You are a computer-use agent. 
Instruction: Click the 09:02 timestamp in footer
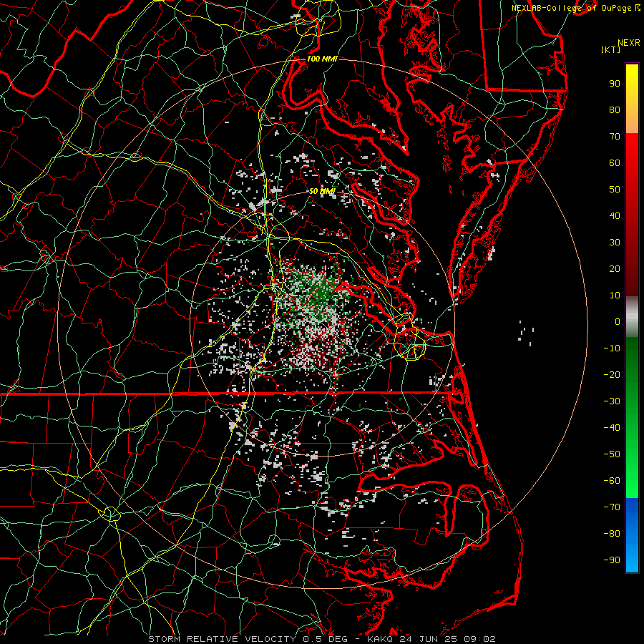[x=479, y=639]
